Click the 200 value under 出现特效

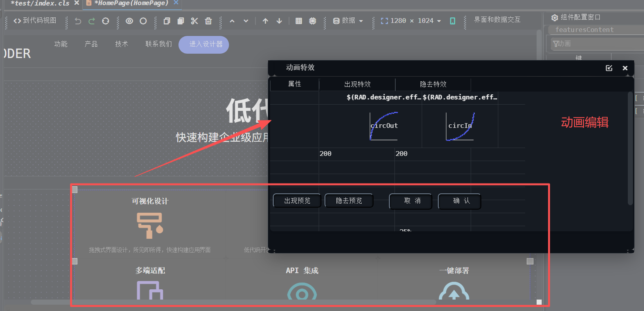325,154
